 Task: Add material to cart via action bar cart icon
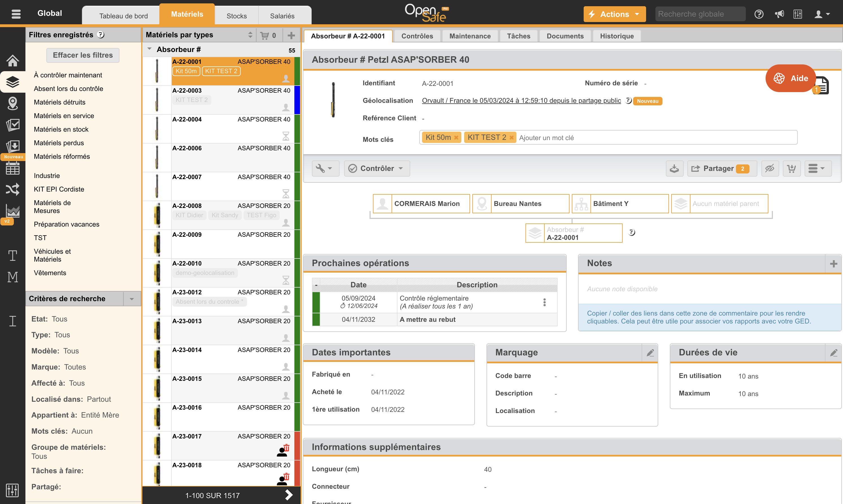pos(791,168)
